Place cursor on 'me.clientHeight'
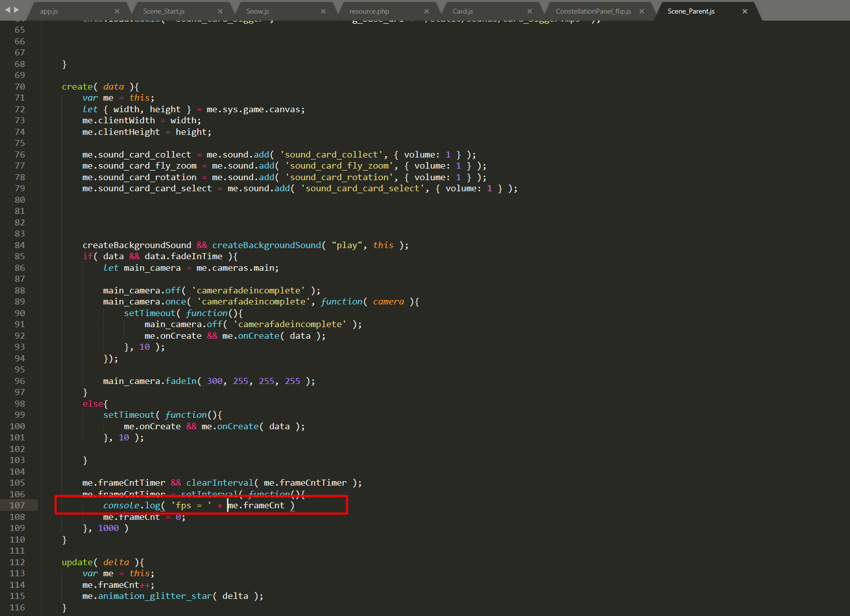 pyautogui.click(x=121, y=132)
